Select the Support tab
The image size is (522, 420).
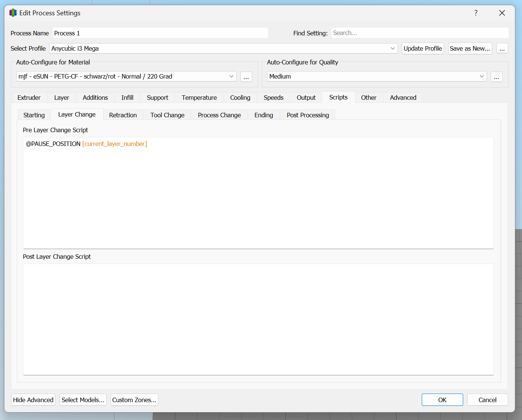158,98
